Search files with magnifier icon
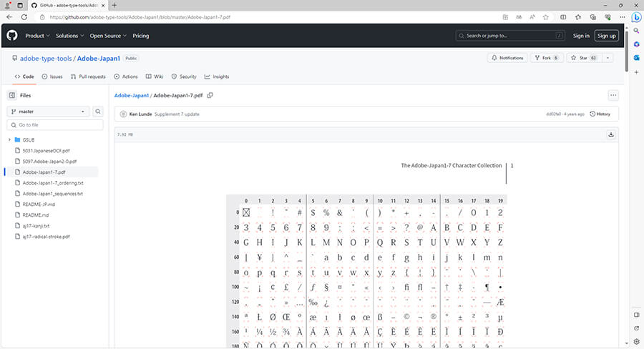 tap(98, 112)
